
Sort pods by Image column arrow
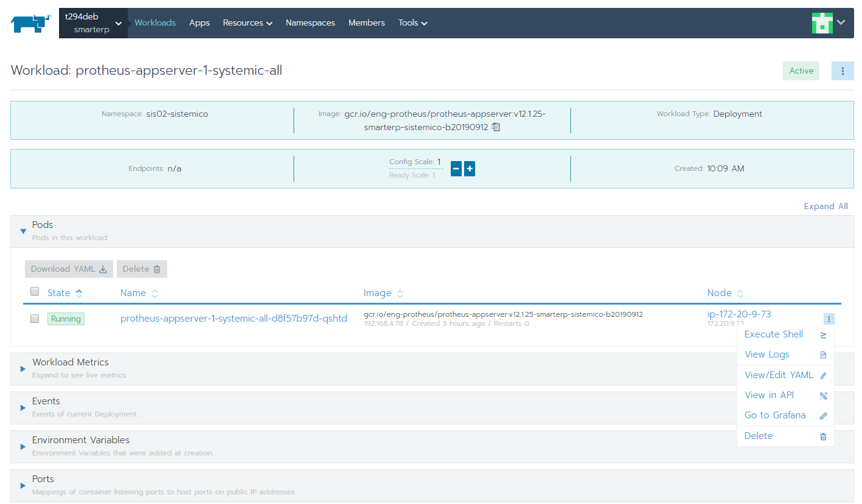pyautogui.click(x=400, y=294)
